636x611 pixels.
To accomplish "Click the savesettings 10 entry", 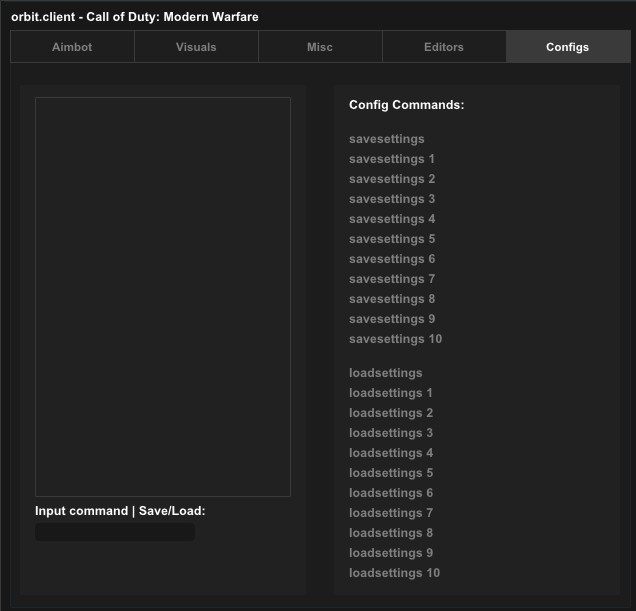I will pyautogui.click(x=395, y=339).
